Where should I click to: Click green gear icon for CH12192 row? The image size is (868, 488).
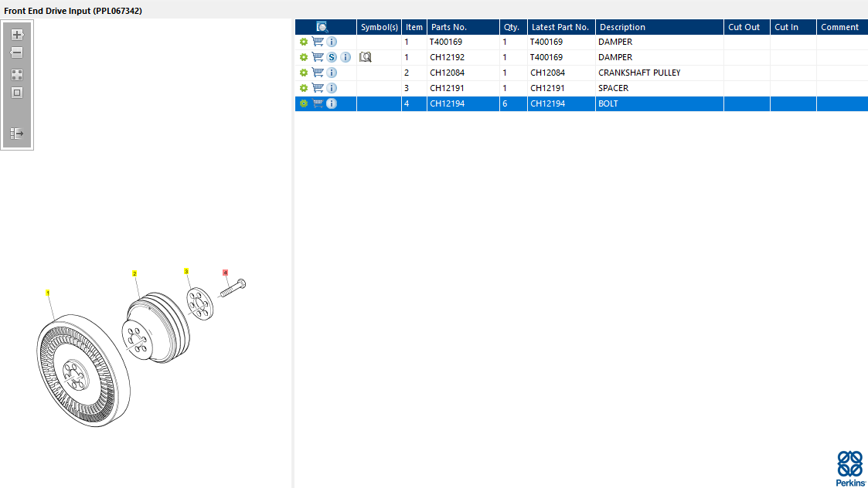tap(303, 57)
